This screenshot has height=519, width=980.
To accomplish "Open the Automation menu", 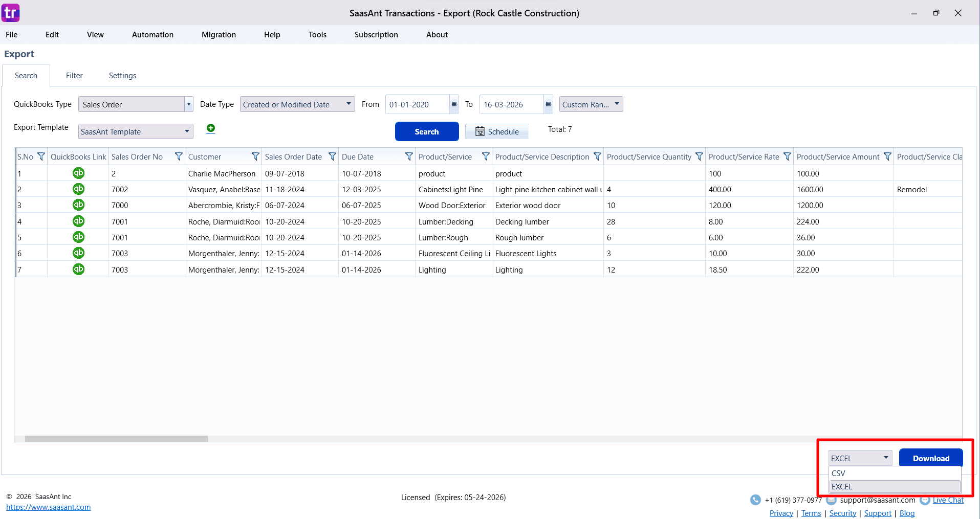I will [x=153, y=35].
